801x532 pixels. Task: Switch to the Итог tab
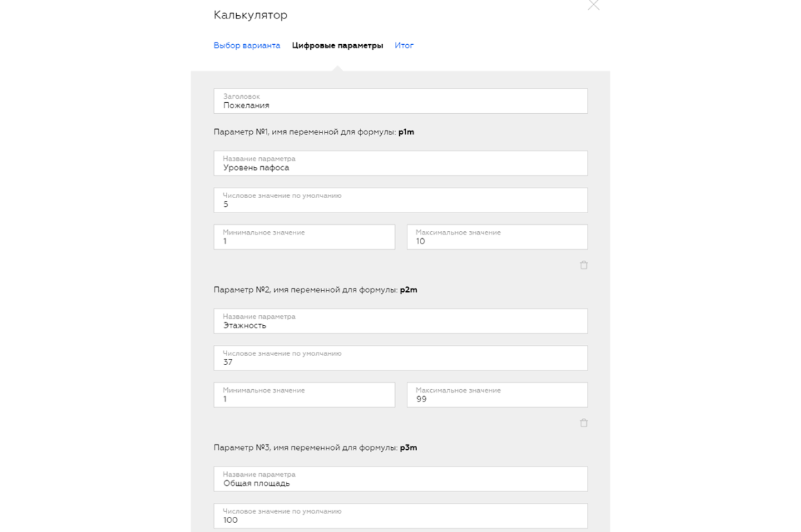click(x=403, y=46)
